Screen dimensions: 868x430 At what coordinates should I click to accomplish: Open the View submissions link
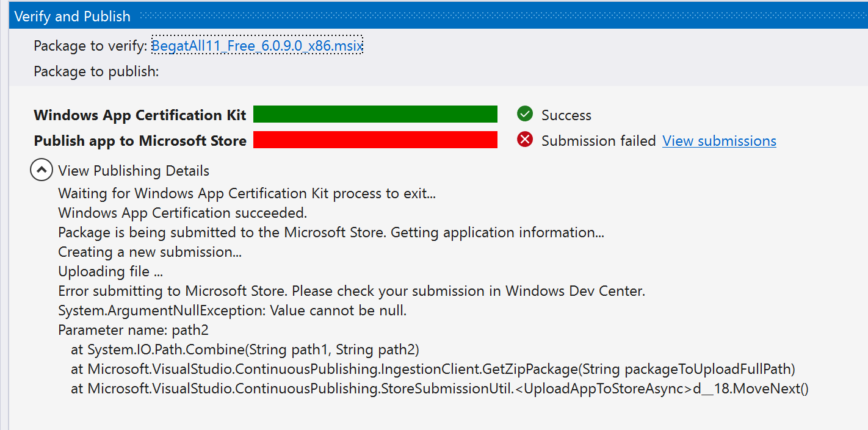[x=719, y=140]
